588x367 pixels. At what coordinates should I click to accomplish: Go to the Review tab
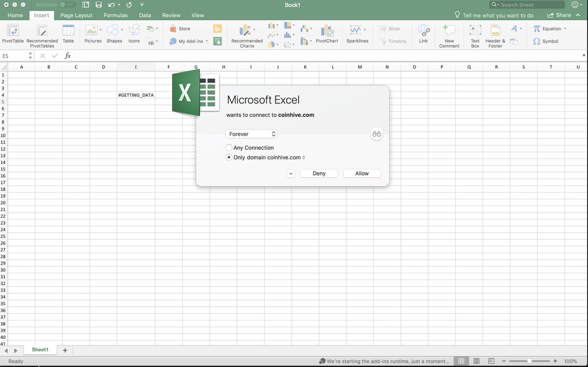(x=171, y=15)
